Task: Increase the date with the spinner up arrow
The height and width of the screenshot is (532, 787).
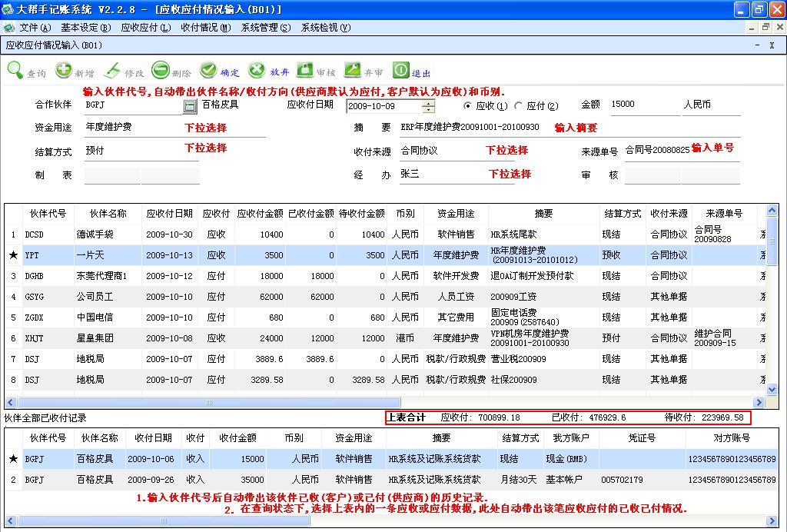Action: (x=427, y=103)
